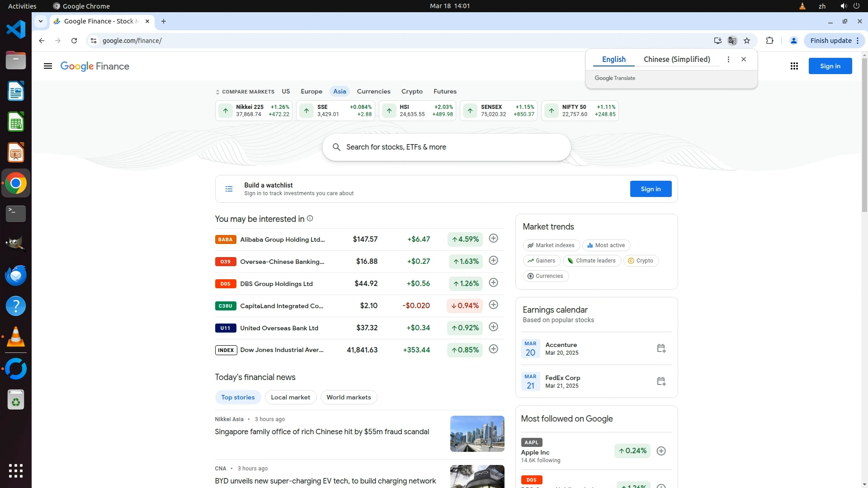The height and width of the screenshot is (488, 868).
Task: Open LibreOffice Calc from the dock
Action: [16, 122]
